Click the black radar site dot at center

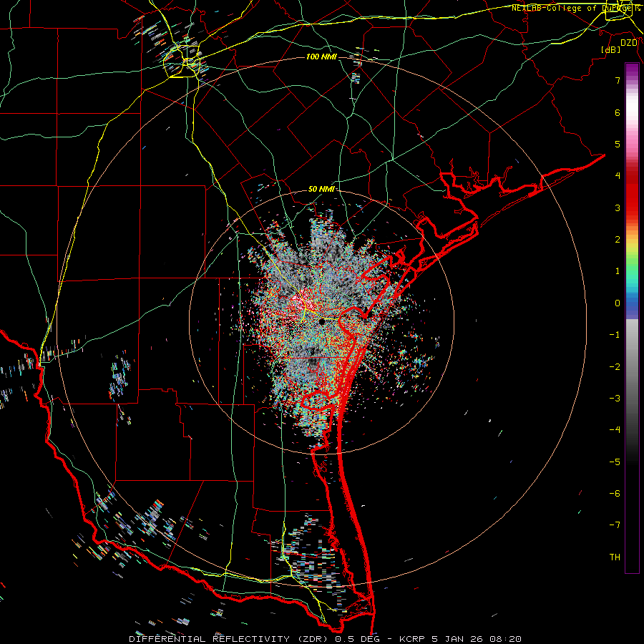(x=322, y=321)
